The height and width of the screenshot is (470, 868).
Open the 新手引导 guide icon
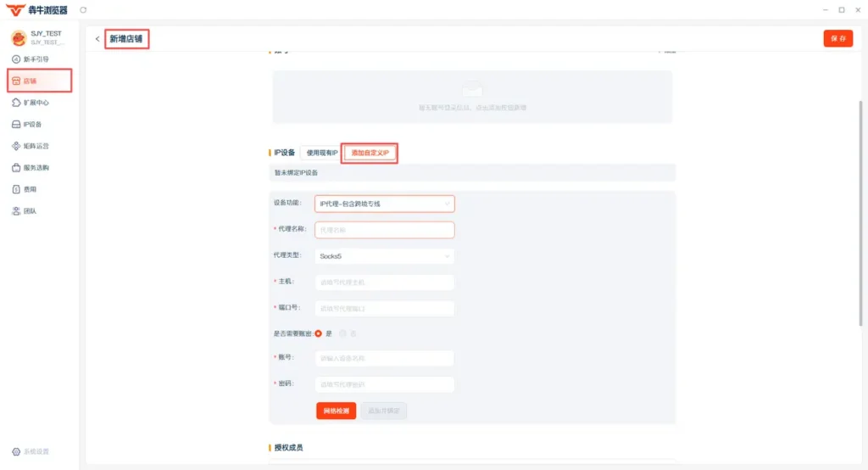coord(16,59)
